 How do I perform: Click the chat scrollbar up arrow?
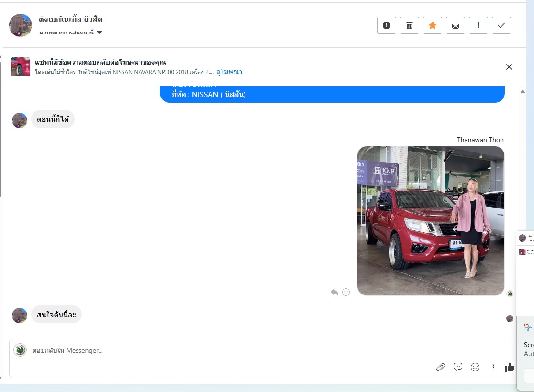[523, 91]
